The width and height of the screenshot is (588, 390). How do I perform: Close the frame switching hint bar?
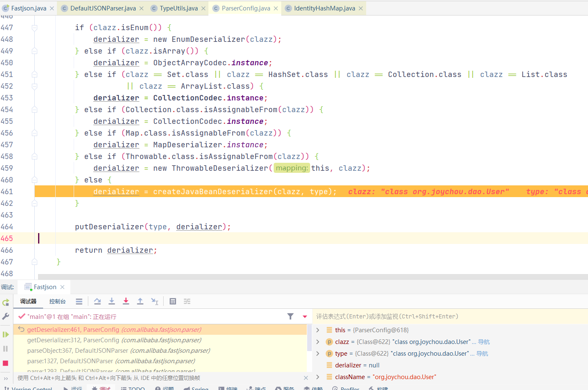click(x=306, y=378)
